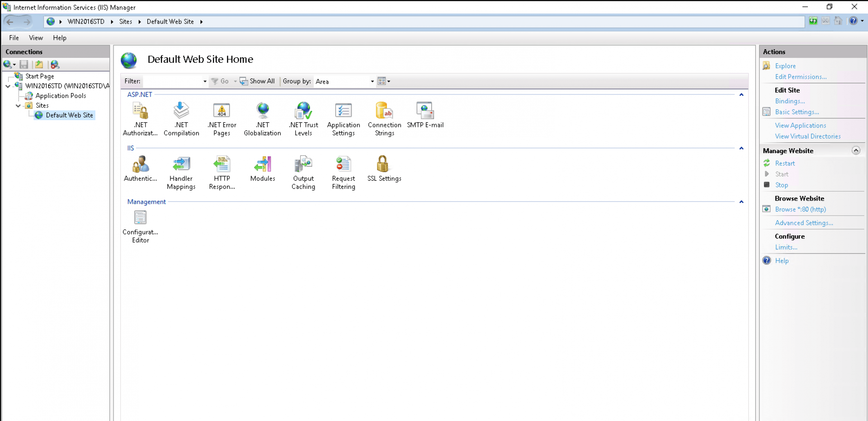Click WIN2016STD in the breadcrumb path

click(x=86, y=22)
